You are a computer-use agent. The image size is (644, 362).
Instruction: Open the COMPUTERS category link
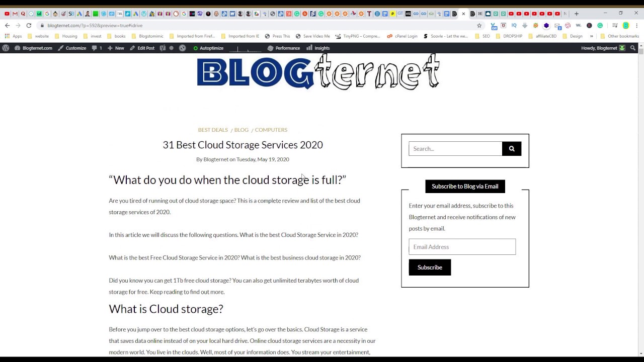tap(271, 130)
